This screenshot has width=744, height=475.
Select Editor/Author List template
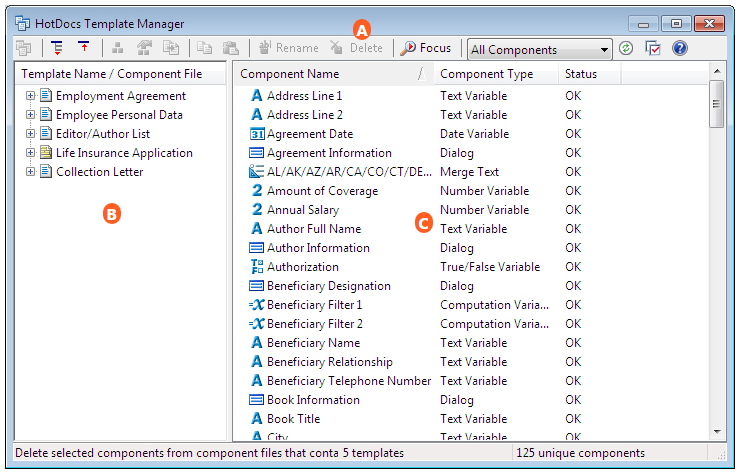pos(103,134)
